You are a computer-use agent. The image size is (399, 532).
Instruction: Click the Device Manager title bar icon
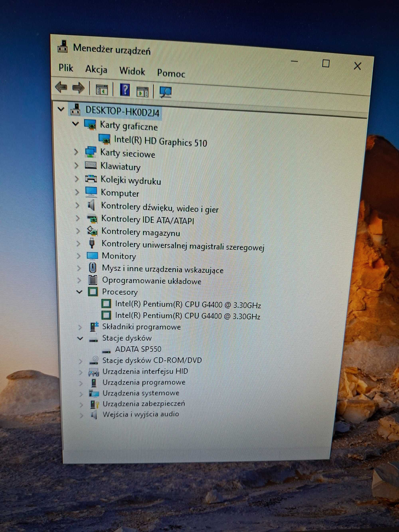point(63,47)
